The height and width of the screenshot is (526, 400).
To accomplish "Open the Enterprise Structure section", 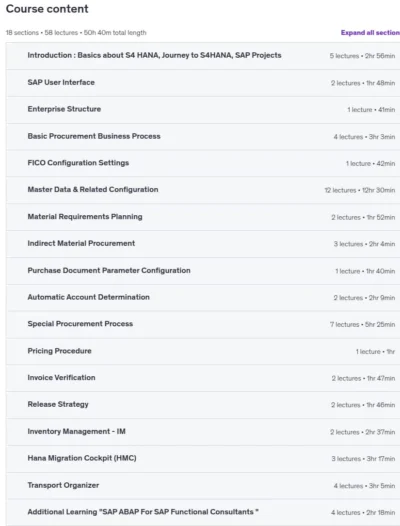I will click(203, 110).
